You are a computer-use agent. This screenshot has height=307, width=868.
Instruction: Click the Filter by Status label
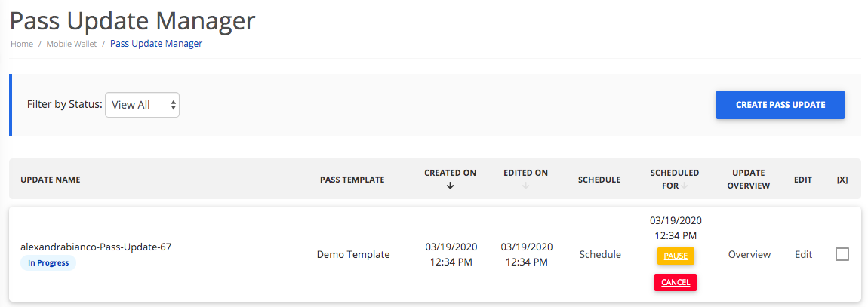click(65, 105)
